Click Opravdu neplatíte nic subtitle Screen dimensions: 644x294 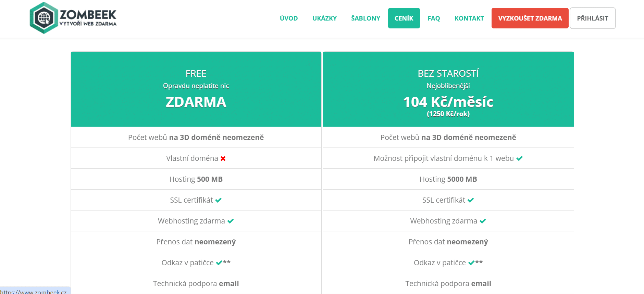pos(196,86)
